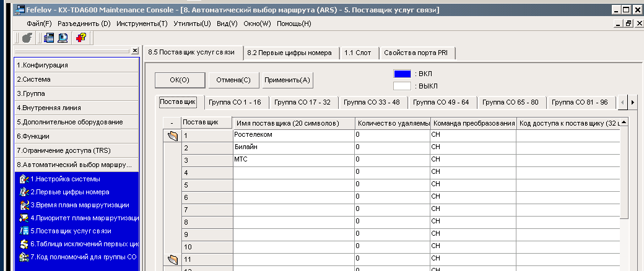The image size is (644, 271).
Task: Open the red question-mark help icon
Action: click(x=80, y=38)
